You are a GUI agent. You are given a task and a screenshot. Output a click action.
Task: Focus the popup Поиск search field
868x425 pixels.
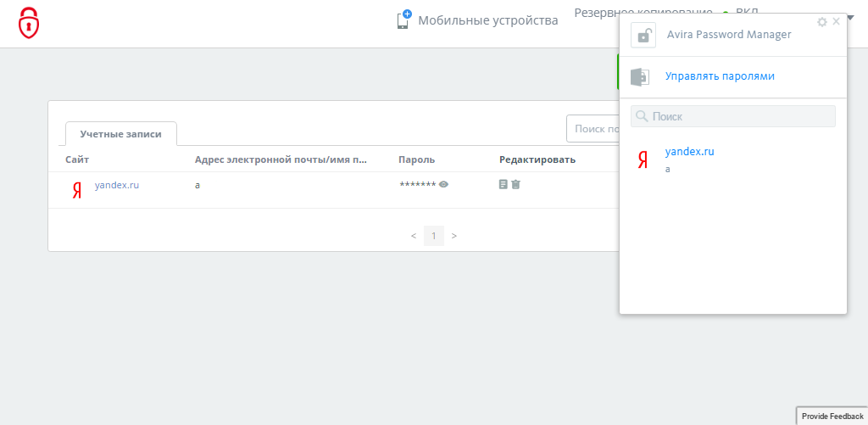(x=733, y=116)
